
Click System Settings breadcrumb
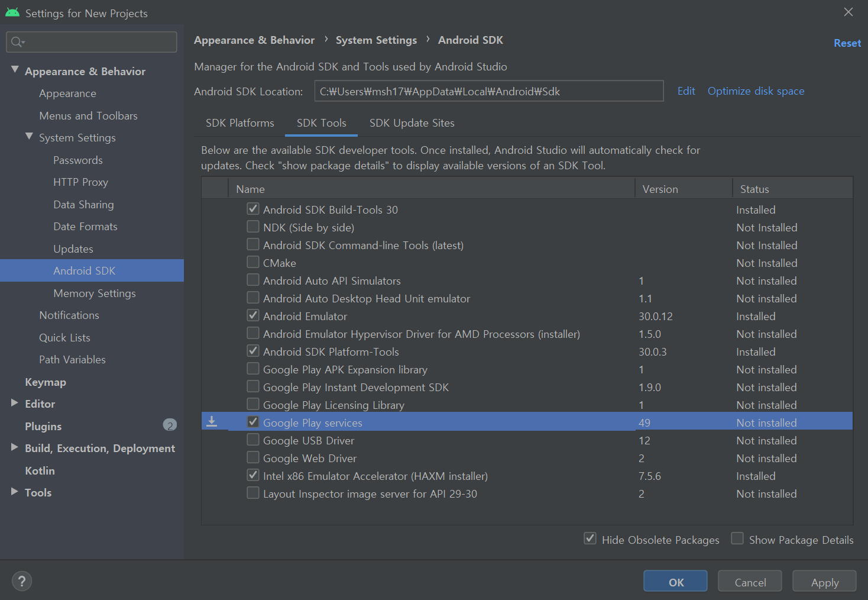[x=376, y=40]
